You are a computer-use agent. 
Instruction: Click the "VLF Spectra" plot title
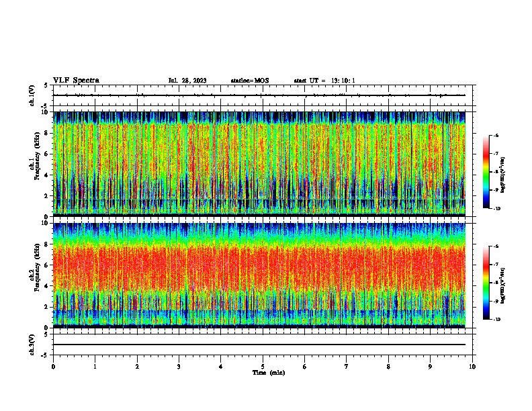[76, 81]
